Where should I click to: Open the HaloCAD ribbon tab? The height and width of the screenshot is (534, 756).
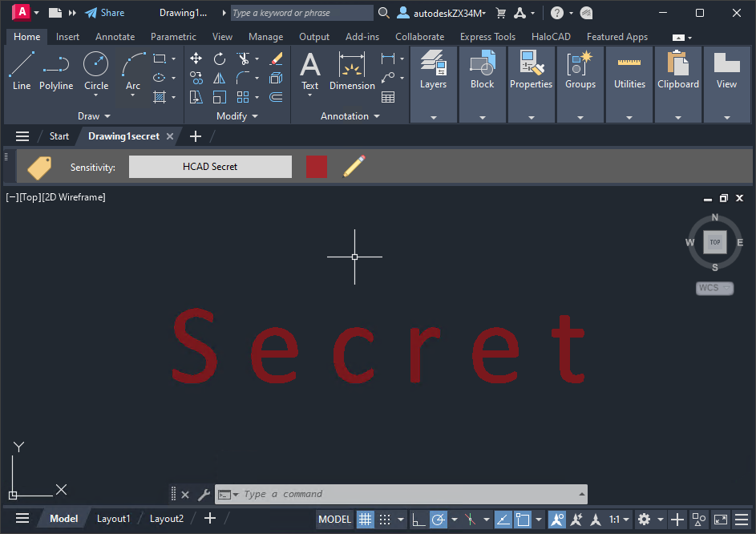(551, 37)
